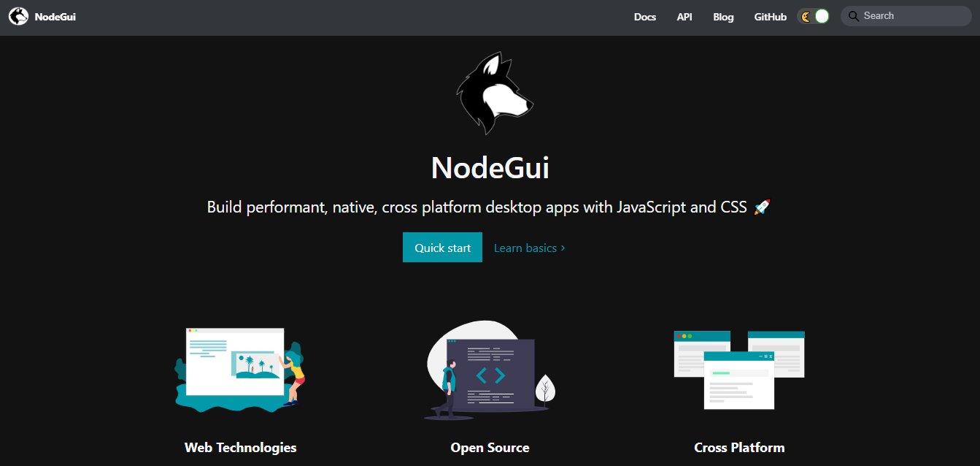Click the Quick start button
980x466 pixels.
[x=442, y=248]
